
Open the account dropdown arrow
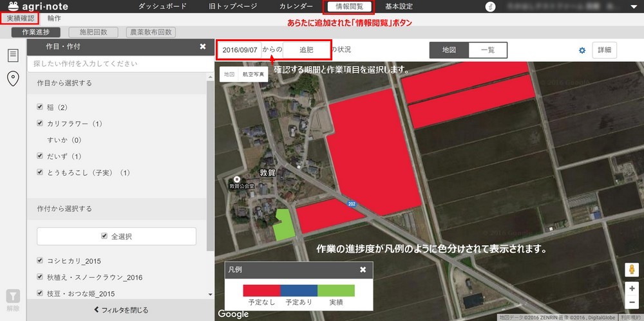click(633, 7)
